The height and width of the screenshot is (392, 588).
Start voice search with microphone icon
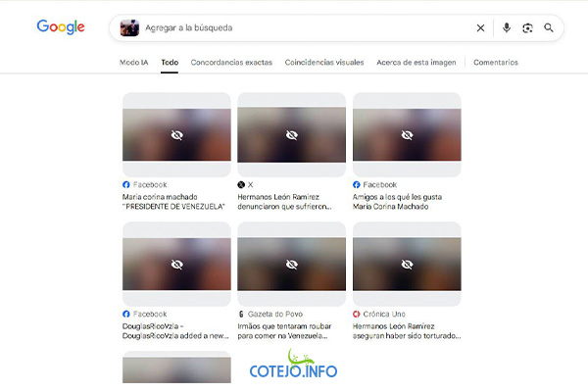[507, 27]
